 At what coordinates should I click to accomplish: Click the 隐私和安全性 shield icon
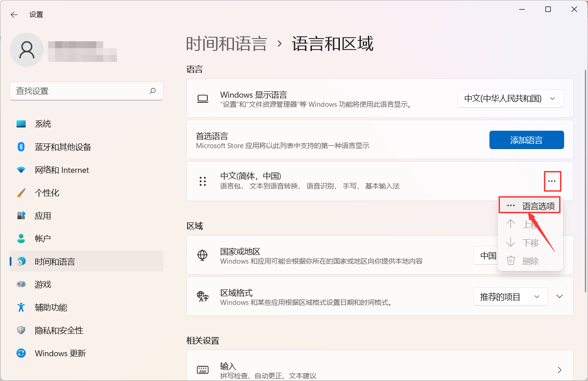pyautogui.click(x=21, y=330)
